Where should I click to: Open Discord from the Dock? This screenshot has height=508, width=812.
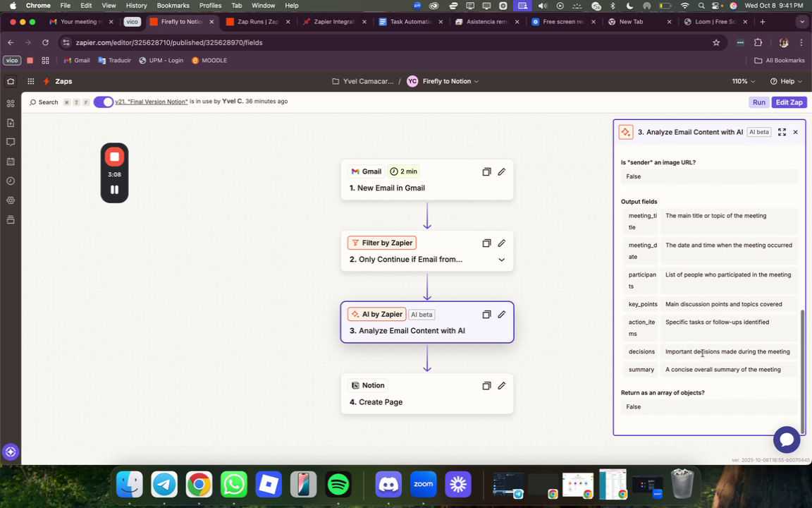coord(388,485)
